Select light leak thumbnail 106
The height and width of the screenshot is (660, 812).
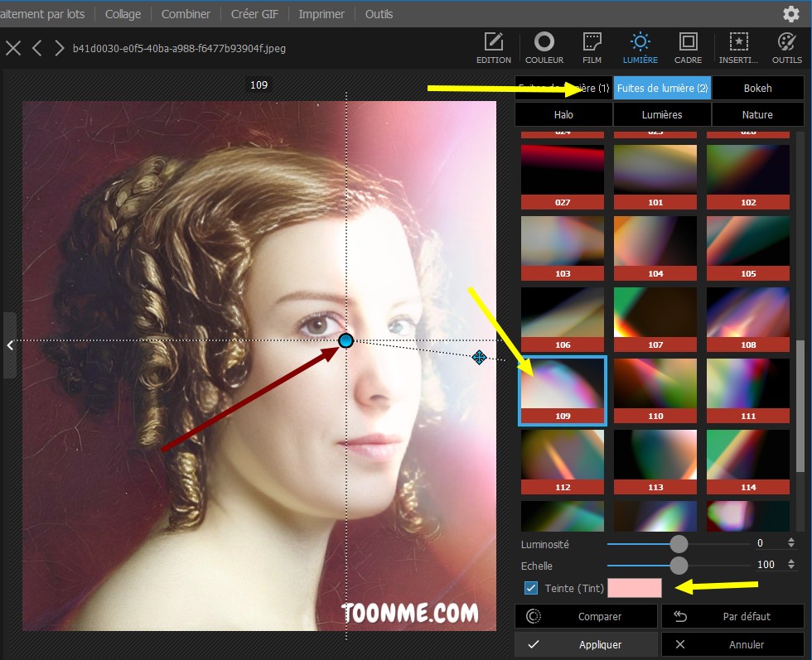pos(563,320)
